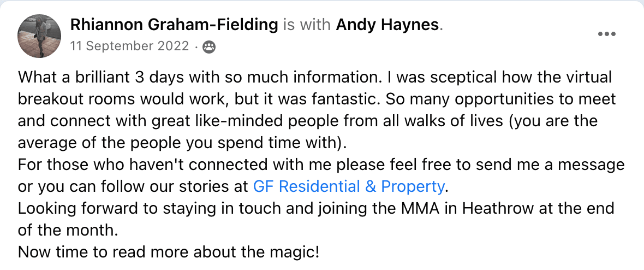
Task: Click the text "or you can follow our stories at"
Action: [x=133, y=187]
